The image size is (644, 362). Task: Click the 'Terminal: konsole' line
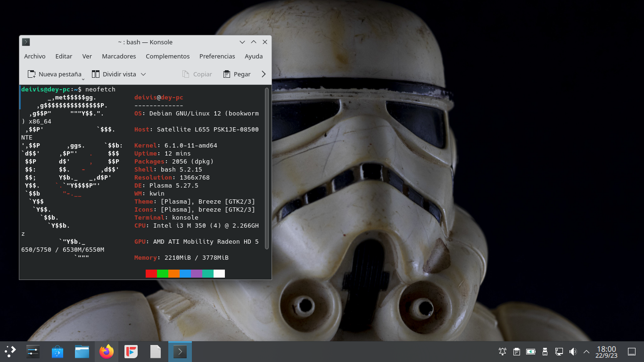[x=166, y=217]
